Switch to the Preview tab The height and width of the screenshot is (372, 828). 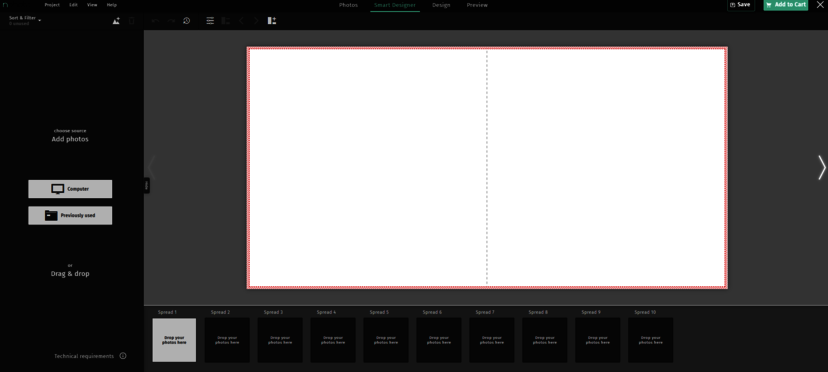[x=477, y=5]
